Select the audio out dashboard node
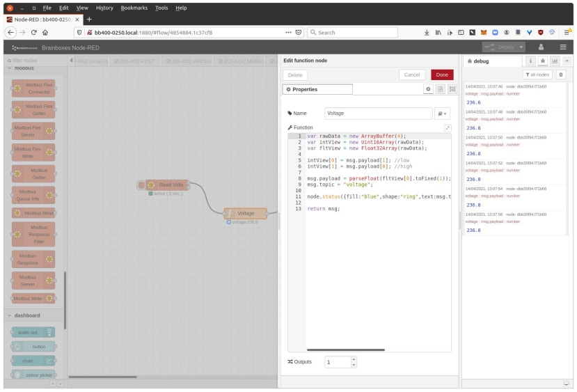Screen dimensions: 577x392 tap(33, 332)
